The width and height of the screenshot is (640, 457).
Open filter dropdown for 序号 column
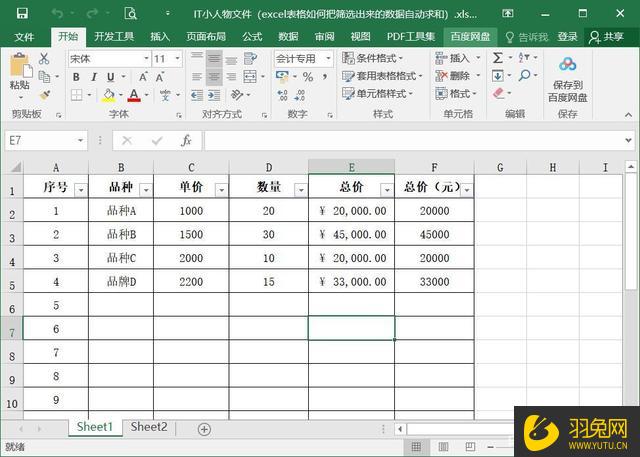point(81,190)
